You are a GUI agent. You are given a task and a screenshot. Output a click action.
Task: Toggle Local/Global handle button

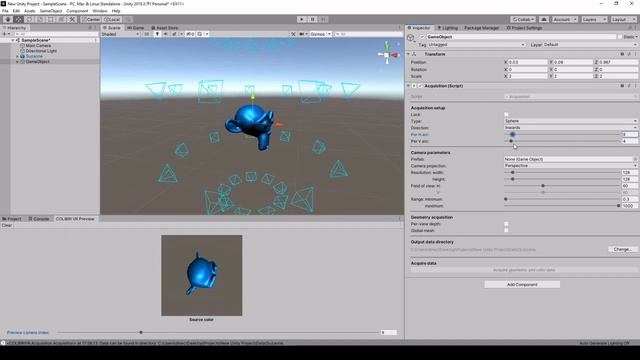pyautogui.click(x=112, y=19)
